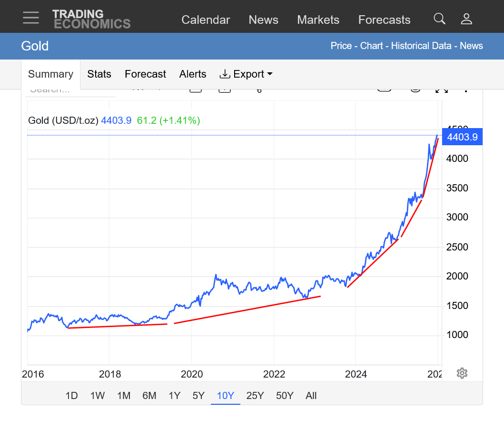Image resolution: width=504 pixels, height=429 pixels.
Task: Select the 5Y time range
Action: (x=198, y=396)
